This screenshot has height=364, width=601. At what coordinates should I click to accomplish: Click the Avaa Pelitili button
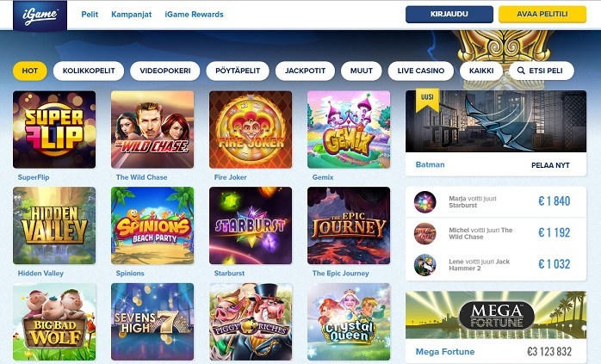click(x=542, y=14)
